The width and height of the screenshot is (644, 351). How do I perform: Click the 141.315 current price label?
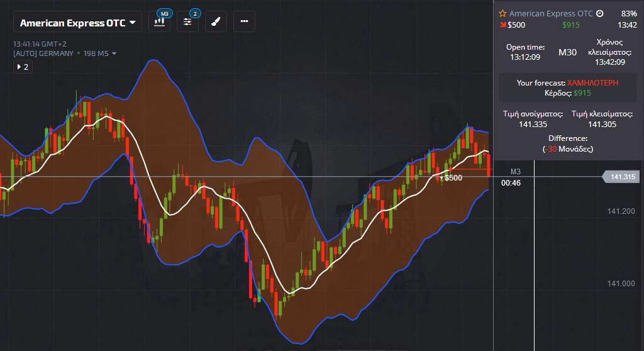coord(621,177)
